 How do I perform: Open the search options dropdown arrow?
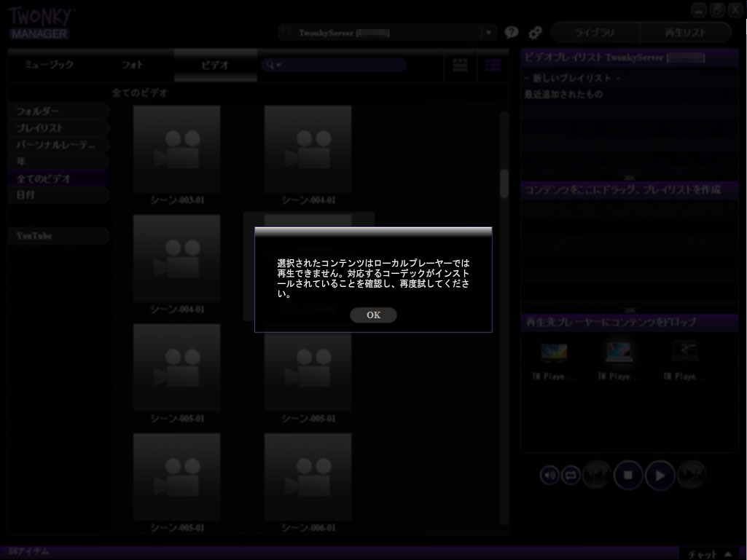tap(278, 65)
